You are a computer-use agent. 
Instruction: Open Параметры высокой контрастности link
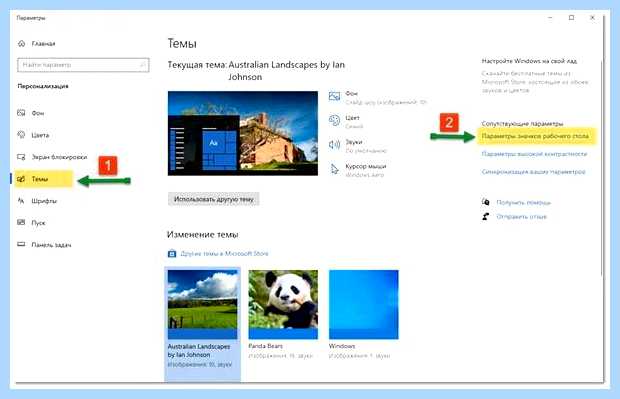pyautogui.click(x=534, y=154)
